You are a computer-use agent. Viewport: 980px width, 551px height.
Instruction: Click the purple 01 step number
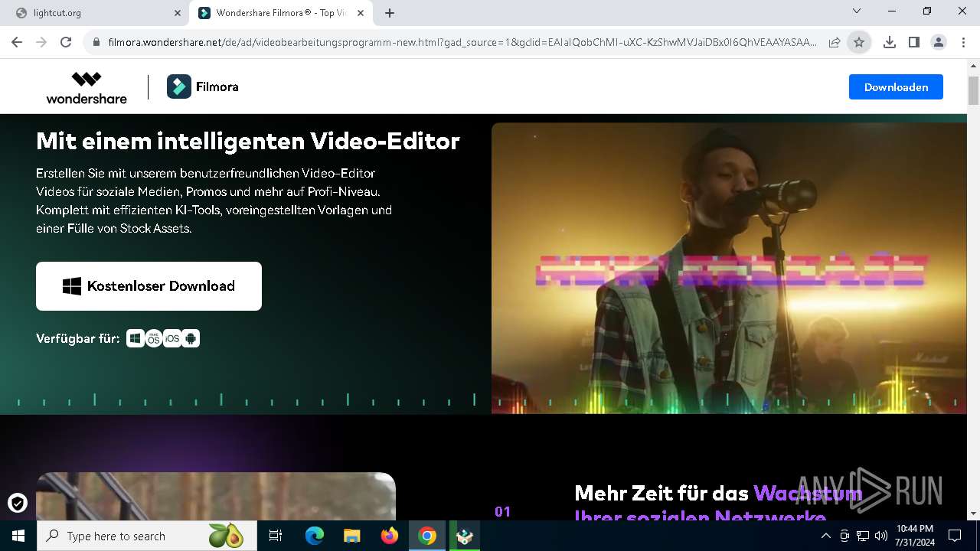click(502, 512)
